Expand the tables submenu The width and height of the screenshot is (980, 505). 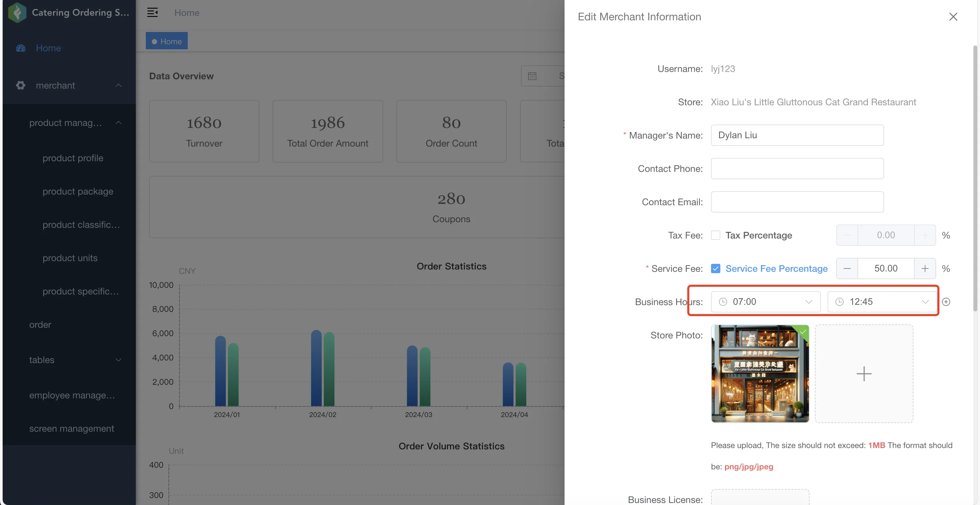click(x=118, y=360)
